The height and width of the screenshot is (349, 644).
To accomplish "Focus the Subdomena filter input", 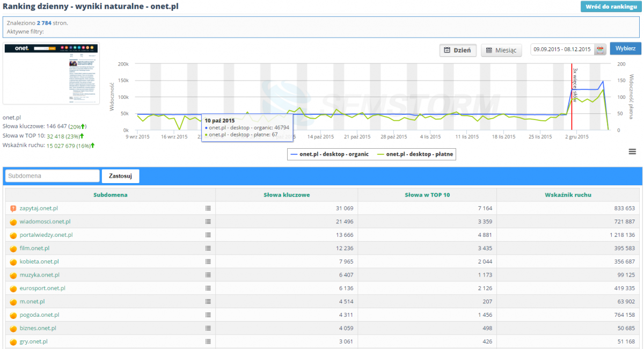I will [x=52, y=176].
